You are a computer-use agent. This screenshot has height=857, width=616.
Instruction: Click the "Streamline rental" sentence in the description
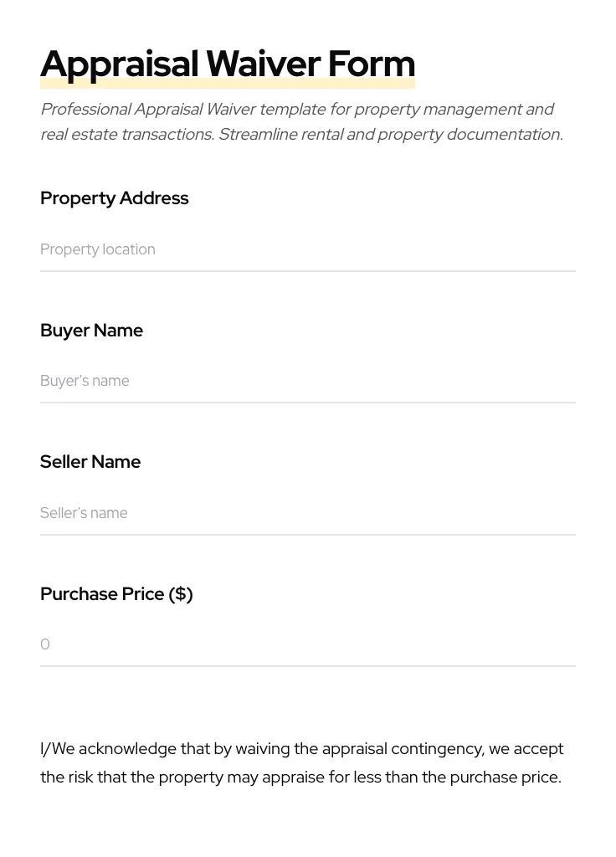(280, 135)
